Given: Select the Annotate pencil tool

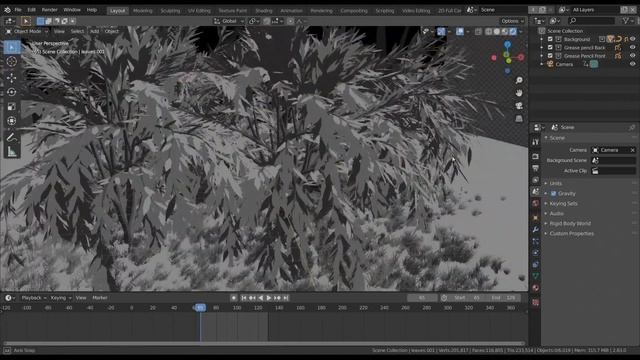Looking at the screenshot, I should pos(11,138).
